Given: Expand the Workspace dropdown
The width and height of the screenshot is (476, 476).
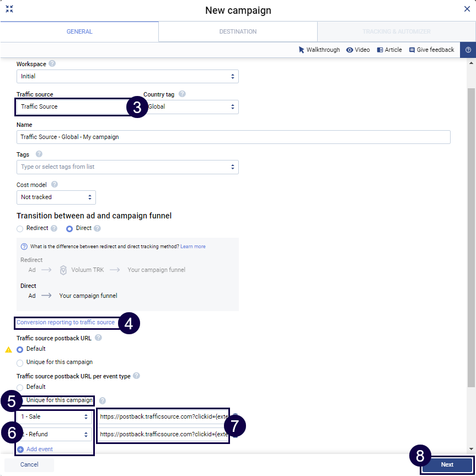Looking at the screenshot, I should (x=127, y=76).
